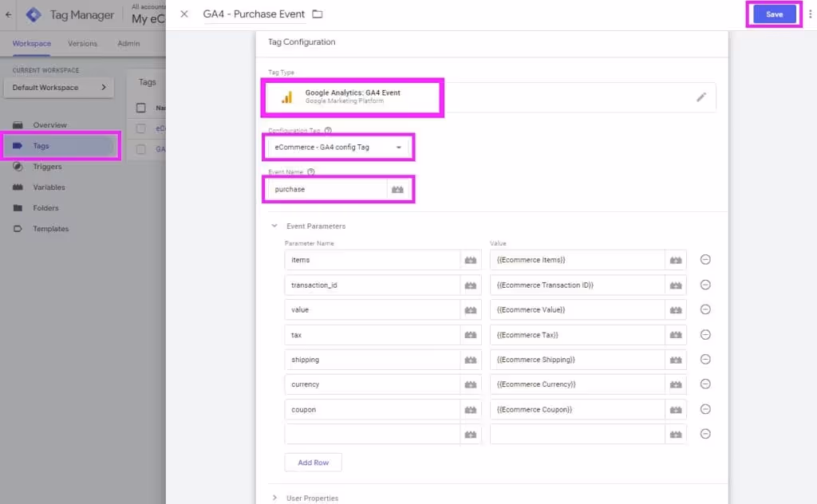Insert variable for Ecommerce Coupon value
Screen dimensions: 817x504
[676, 410]
